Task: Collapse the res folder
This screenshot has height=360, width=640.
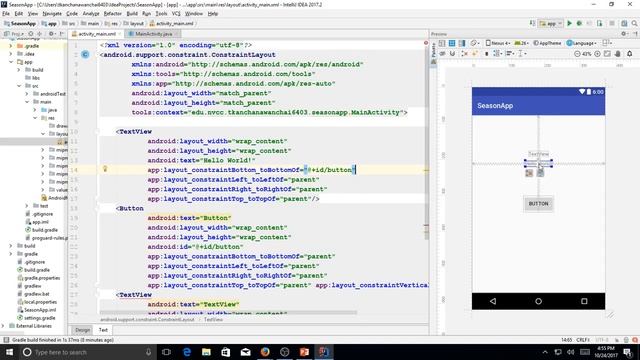Action: pos(35,118)
